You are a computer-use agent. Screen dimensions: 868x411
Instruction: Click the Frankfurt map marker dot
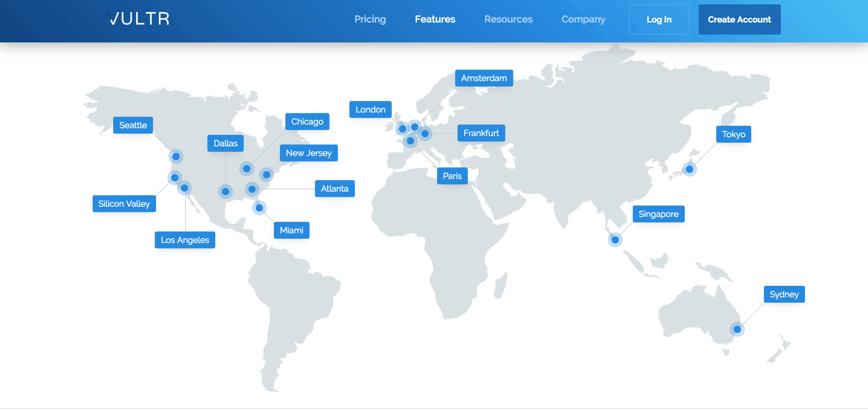tap(425, 134)
